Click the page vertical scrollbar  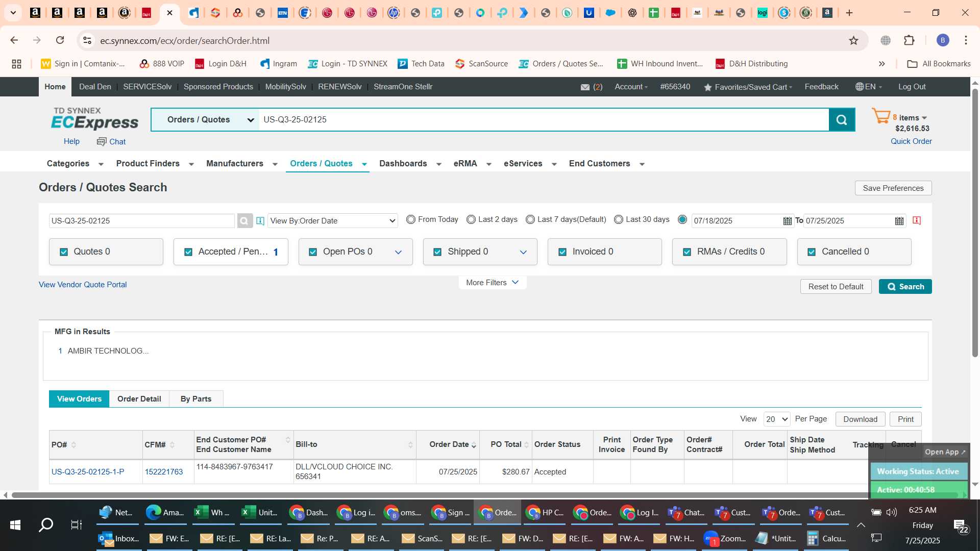click(975, 222)
